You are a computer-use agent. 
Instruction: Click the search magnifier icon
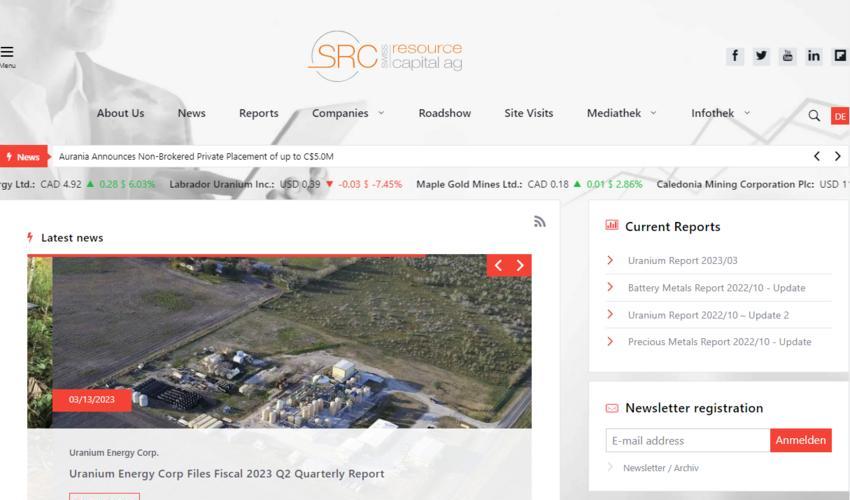[x=814, y=116]
